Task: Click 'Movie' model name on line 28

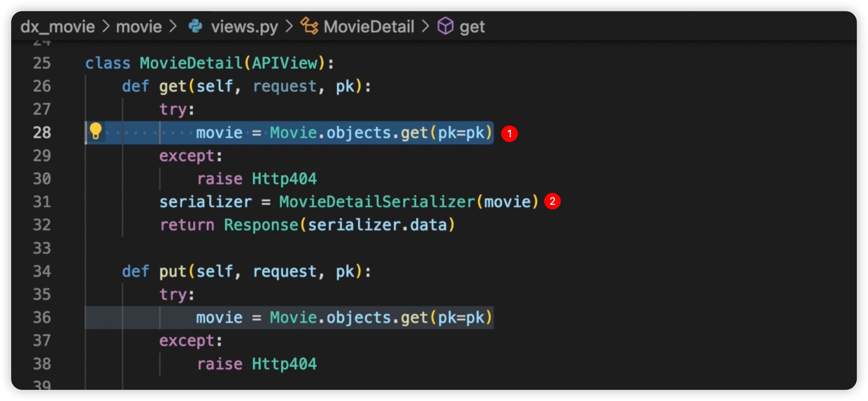Action: coord(293,133)
